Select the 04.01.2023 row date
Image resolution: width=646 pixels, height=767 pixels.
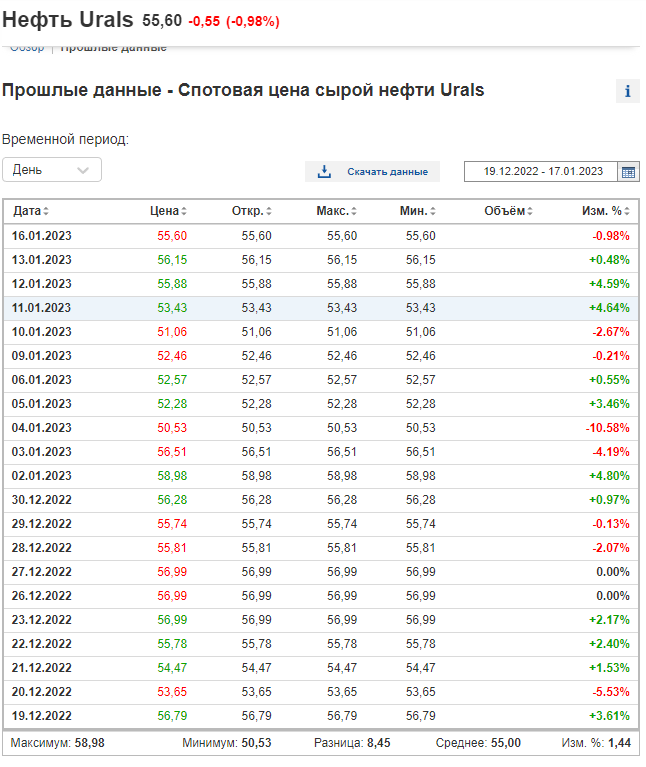(42, 428)
